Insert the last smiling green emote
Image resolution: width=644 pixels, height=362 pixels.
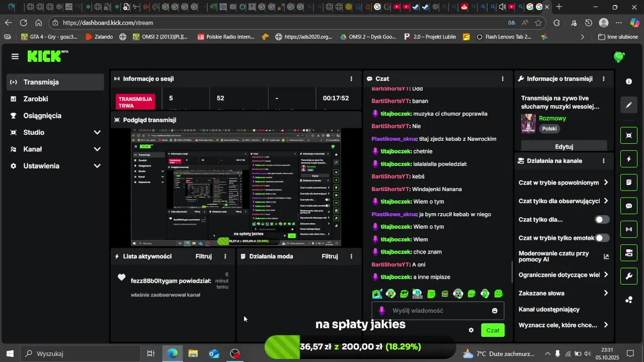coord(499,294)
